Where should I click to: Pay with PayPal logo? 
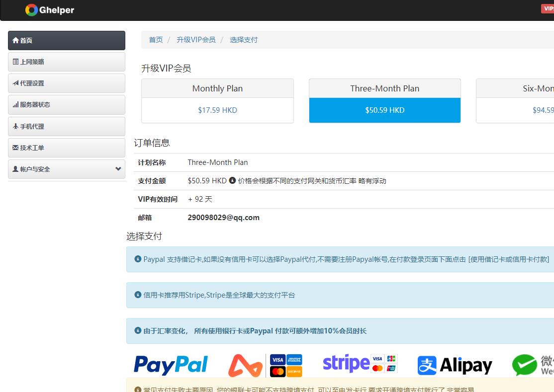(x=171, y=365)
